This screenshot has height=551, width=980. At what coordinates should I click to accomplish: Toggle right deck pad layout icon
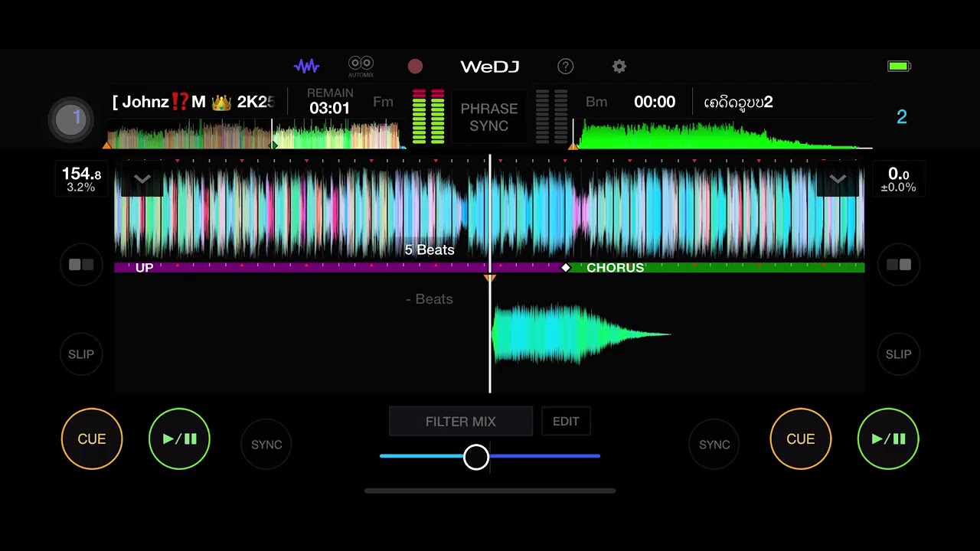coord(898,265)
